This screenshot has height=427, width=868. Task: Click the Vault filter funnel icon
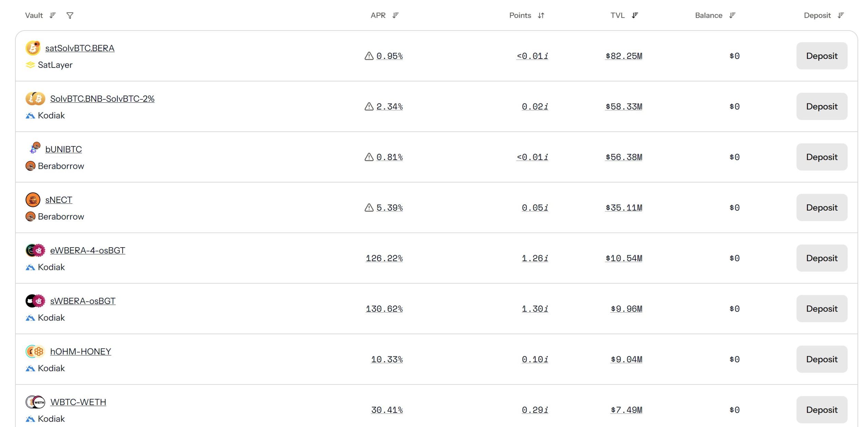(70, 15)
